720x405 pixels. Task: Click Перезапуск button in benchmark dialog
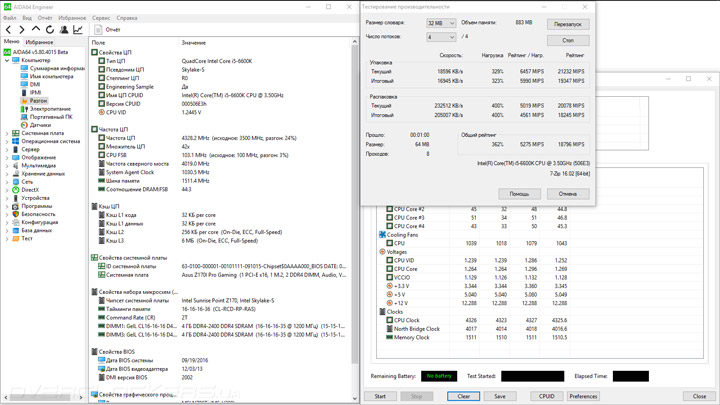[568, 24]
